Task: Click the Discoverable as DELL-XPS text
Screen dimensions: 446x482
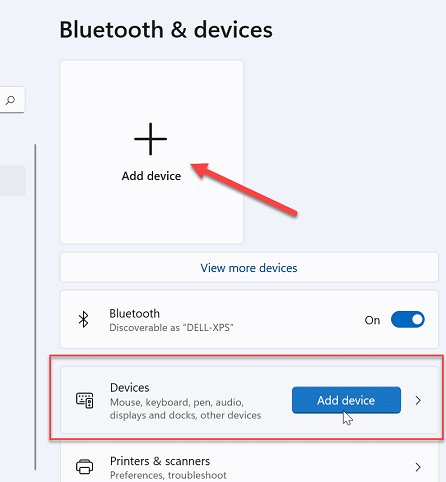Action: [171, 328]
